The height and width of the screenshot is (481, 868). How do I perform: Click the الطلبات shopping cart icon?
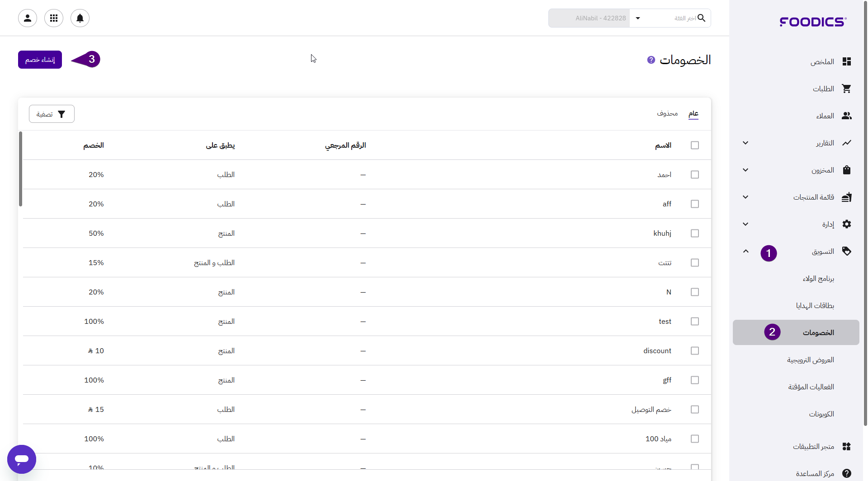(x=847, y=89)
